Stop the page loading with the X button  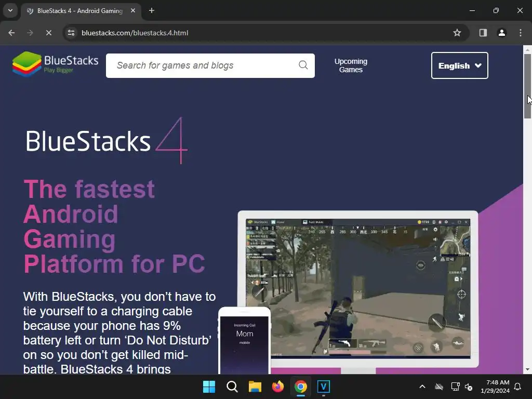pos(48,33)
